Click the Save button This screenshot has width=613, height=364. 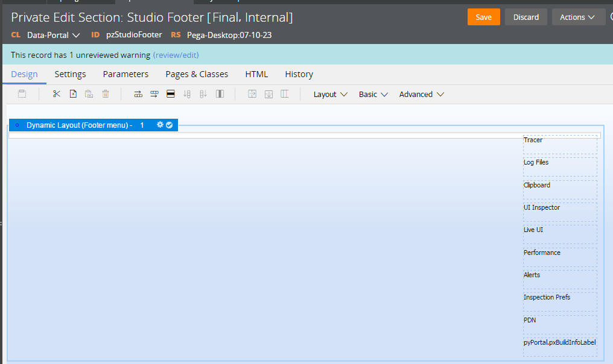tap(483, 17)
